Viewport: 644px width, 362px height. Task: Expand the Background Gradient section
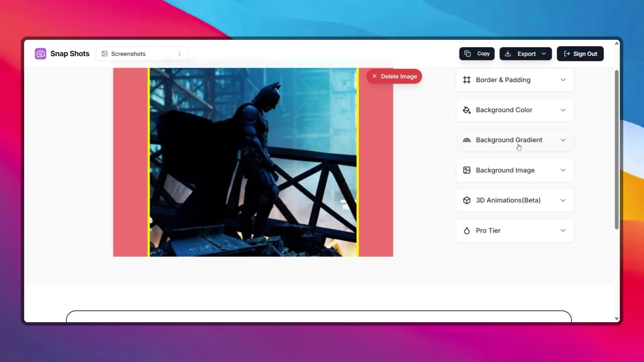pos(515,140)
